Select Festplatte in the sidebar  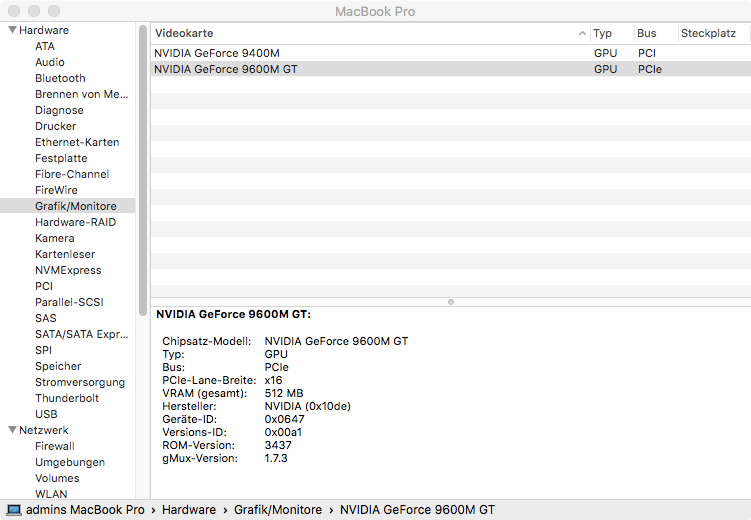click(61, 158)
